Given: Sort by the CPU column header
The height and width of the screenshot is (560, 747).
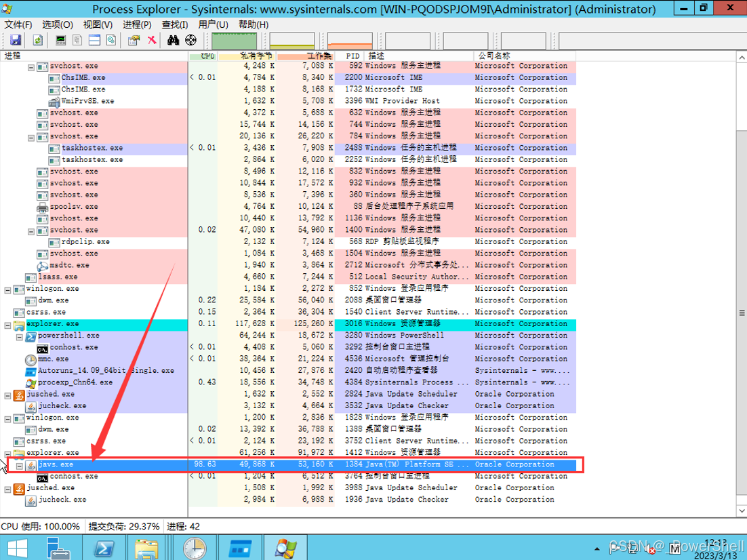Looking at the screenshot, I should click(203, 56).
